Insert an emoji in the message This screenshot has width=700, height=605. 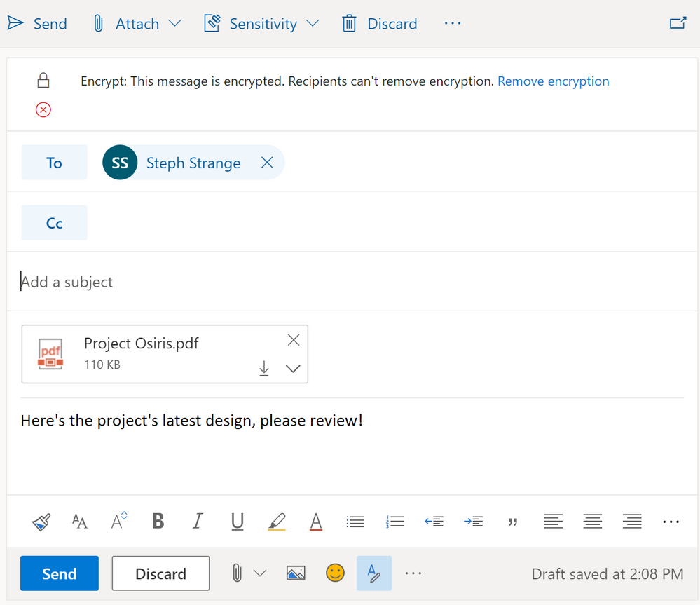(x=335, y=573)
